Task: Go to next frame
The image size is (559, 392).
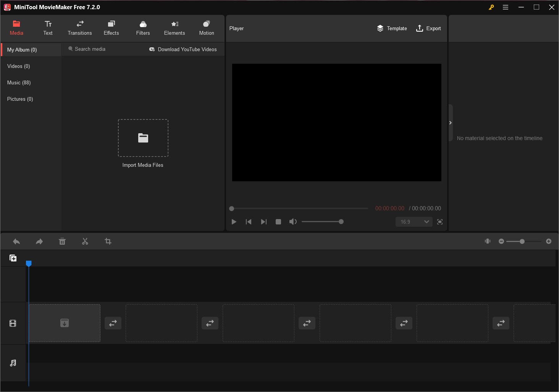Action: click(264, 222)
